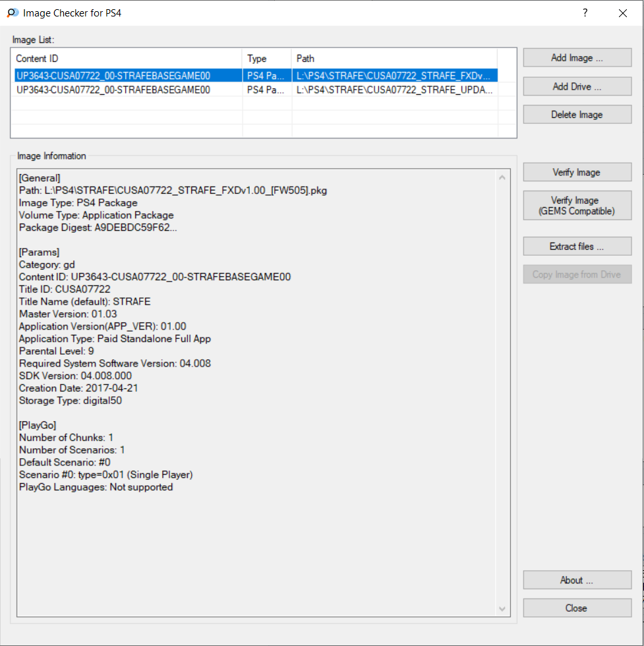Click the Type column header
Viewport: 644px width, 646px height.
(267, 59)
